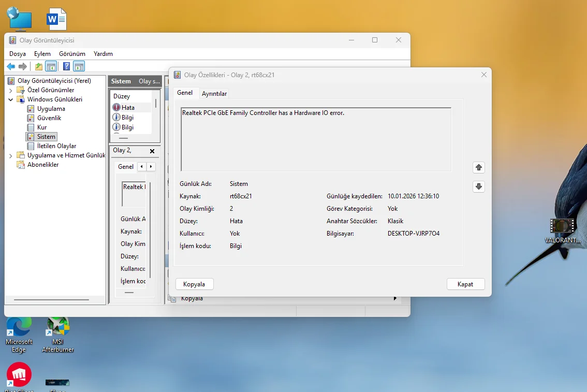587x392 pixels.
Task: Expand Uygulama ve Hizmet Günlükleri node
Action: tap(11, 155)
